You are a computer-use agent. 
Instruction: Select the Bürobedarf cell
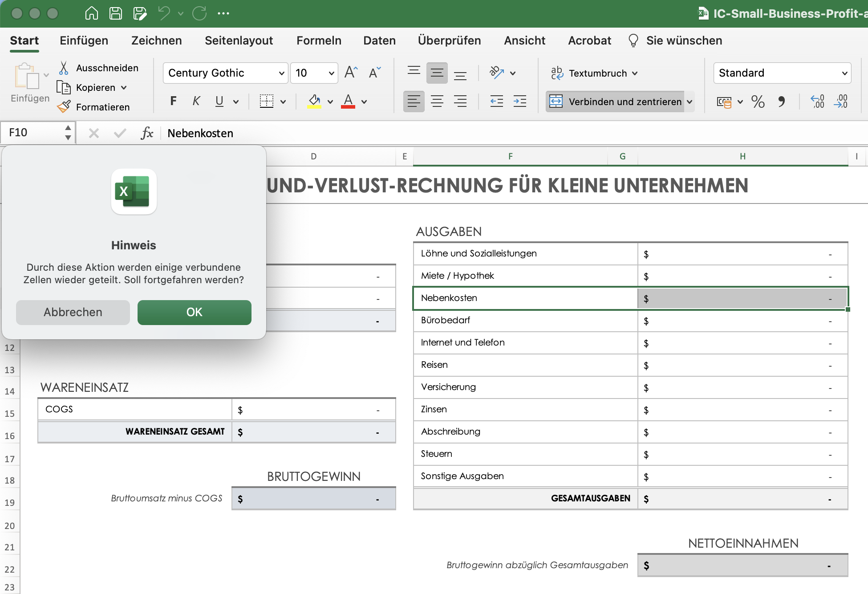pos(525,320)
